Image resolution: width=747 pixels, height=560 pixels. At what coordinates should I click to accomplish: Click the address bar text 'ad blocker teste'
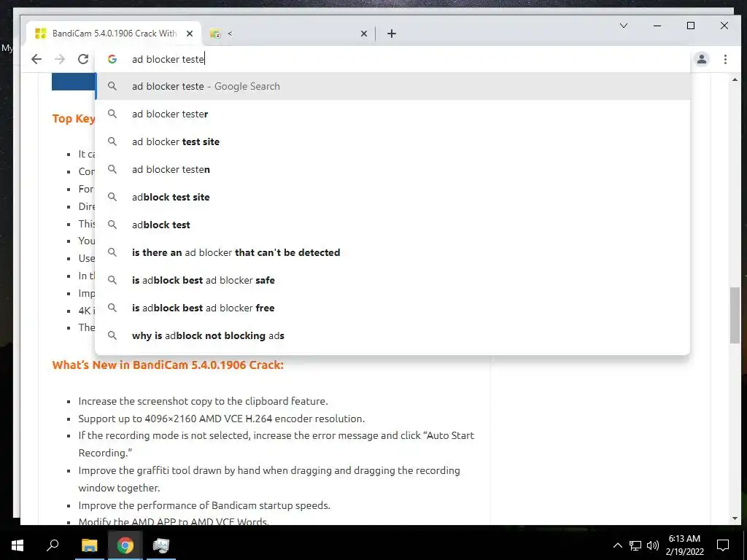(169, 59)
